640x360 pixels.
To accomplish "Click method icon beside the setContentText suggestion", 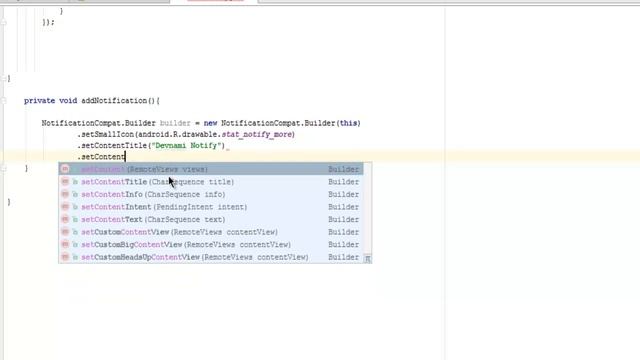I will [x=65, y=220].
